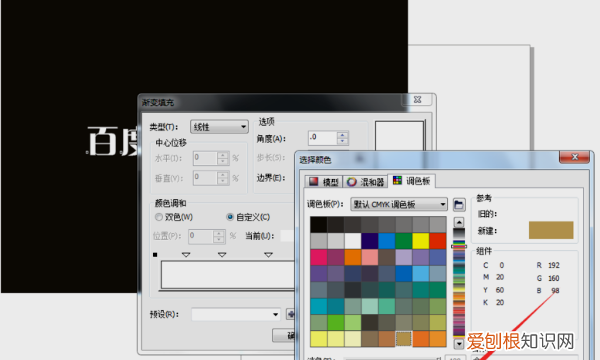Click the add preset plus icon
The height and width of the screenshot is (360, 600).
pos(291,314)
